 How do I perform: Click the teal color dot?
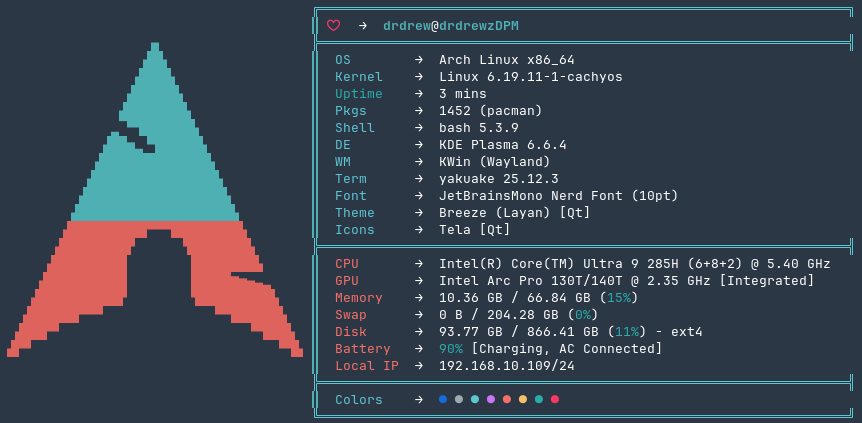[x=539, y=399]
